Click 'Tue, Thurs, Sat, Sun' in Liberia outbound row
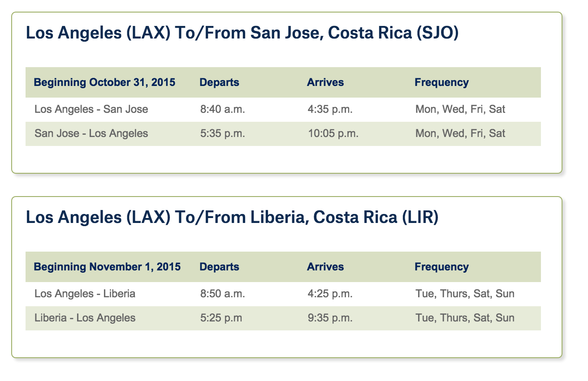588x381 pixels. click(x=465, y=294)
